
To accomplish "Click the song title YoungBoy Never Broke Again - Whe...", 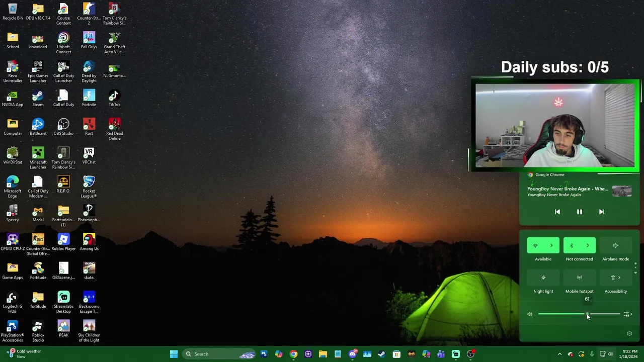I will [568, 189].
